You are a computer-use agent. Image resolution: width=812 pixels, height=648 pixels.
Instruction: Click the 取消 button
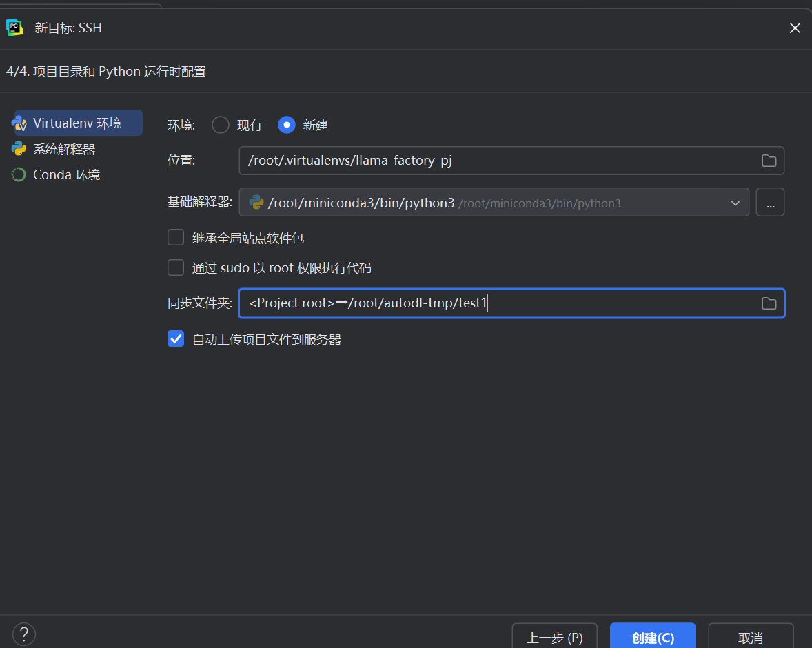751,637
